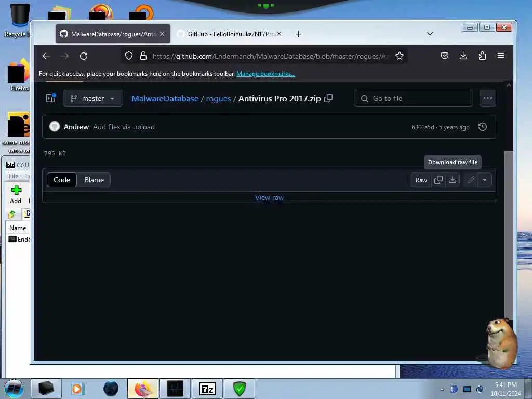The image size is (532, 399).
Task: Click the Raw button
Action: coord(421,180)
